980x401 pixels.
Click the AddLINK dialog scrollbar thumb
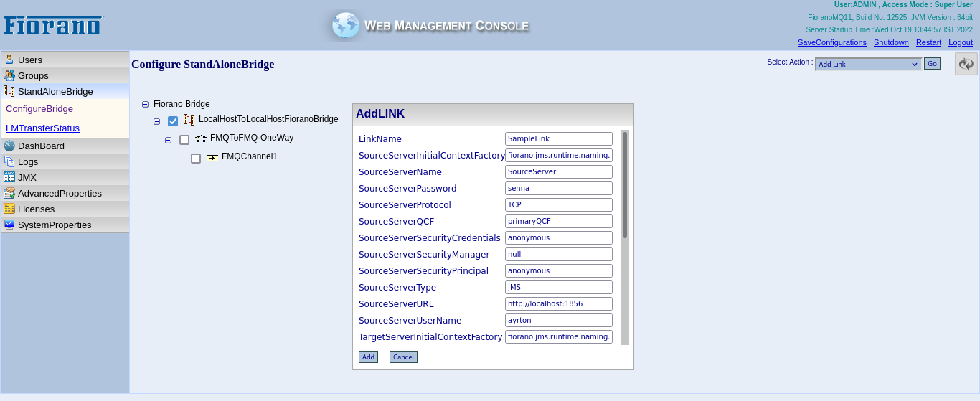pyautogui.click(x=625, y=184)
